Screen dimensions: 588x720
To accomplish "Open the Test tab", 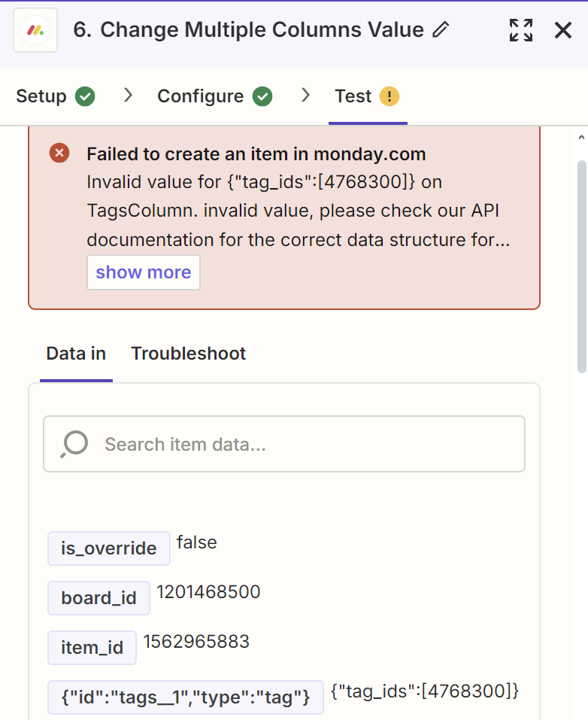I will [x=367, y=96].
